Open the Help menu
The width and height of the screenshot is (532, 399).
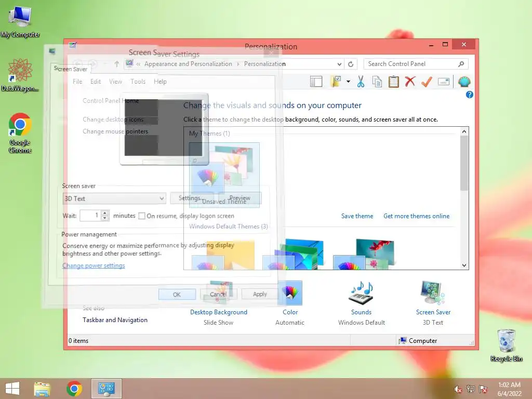point(160,82)
